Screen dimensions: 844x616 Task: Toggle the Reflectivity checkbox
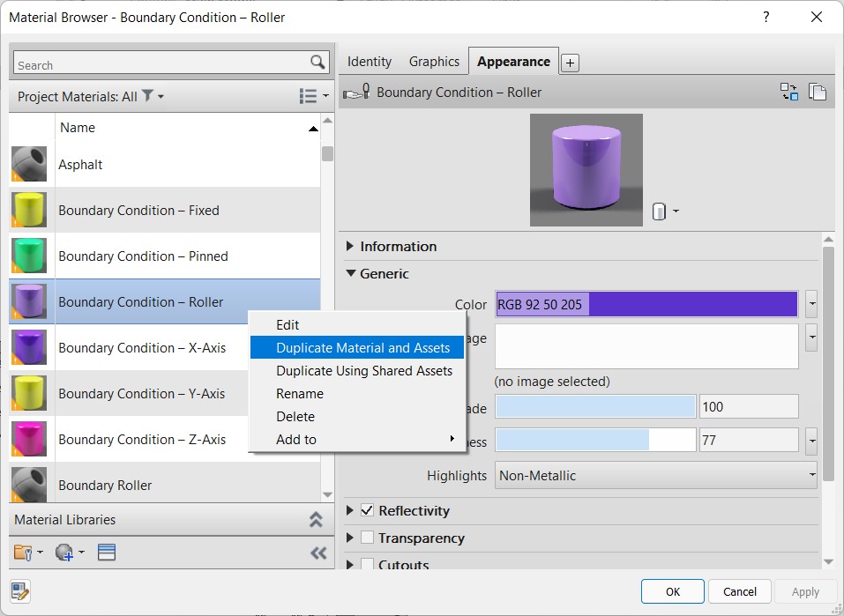[367, 510]
